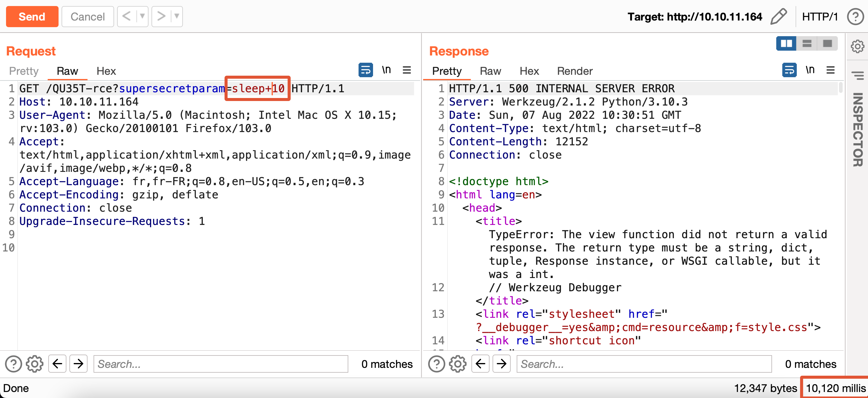Open Request search help icon

[14, 364]
